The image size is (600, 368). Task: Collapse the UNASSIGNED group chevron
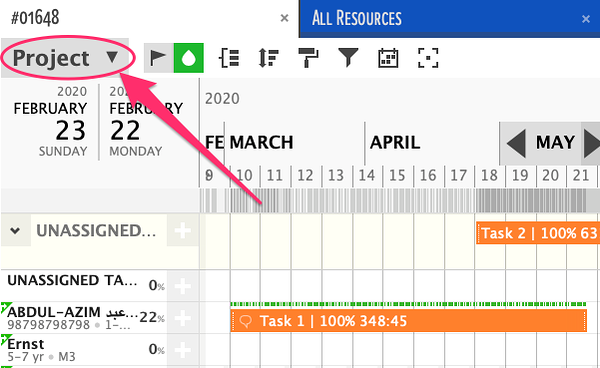tap(15, 231)
